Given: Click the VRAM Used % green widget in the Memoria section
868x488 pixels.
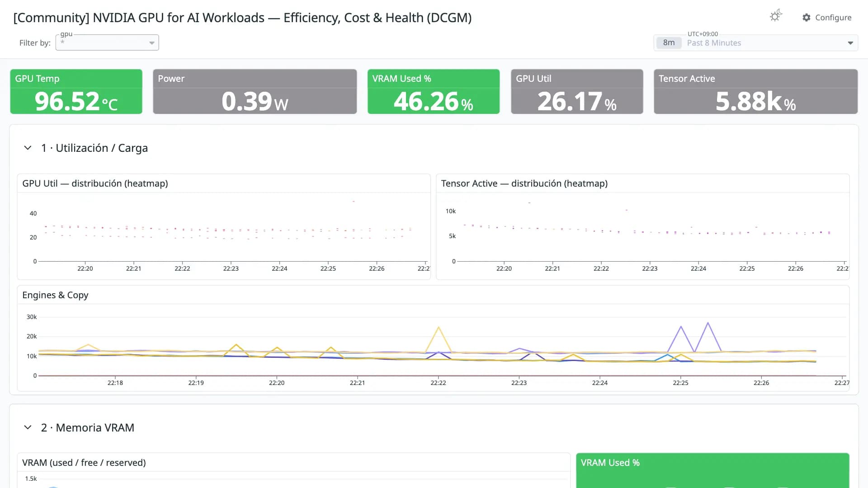Looking at the screenshot, I should (x=712, y=470).
